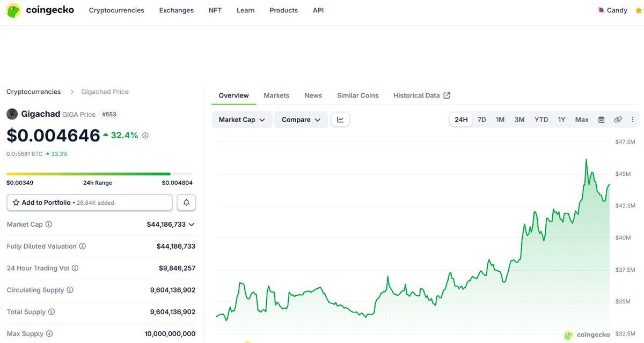Open the API menu
Image resolution: width=644 pixels, height=343 pixels.
click(x=318, y=10)
